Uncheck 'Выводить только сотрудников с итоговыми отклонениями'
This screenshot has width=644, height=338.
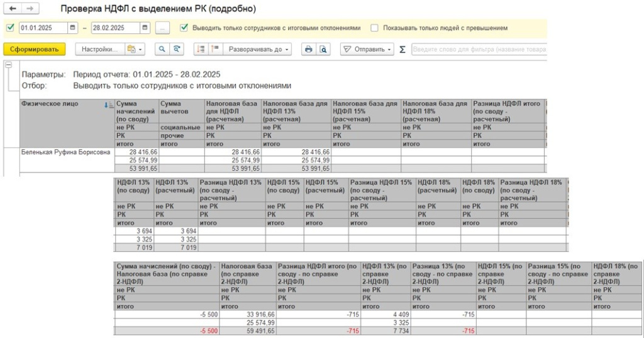pyautogui.click(x=184, y=28)
